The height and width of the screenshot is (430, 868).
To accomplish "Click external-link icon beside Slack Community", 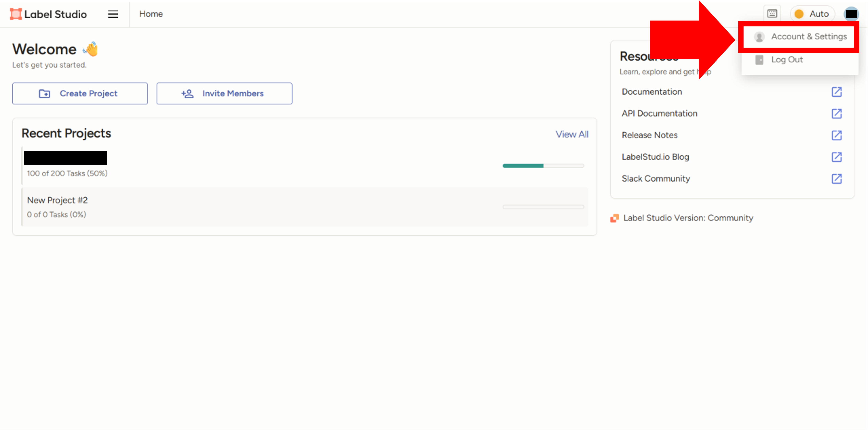I will 836,179.
